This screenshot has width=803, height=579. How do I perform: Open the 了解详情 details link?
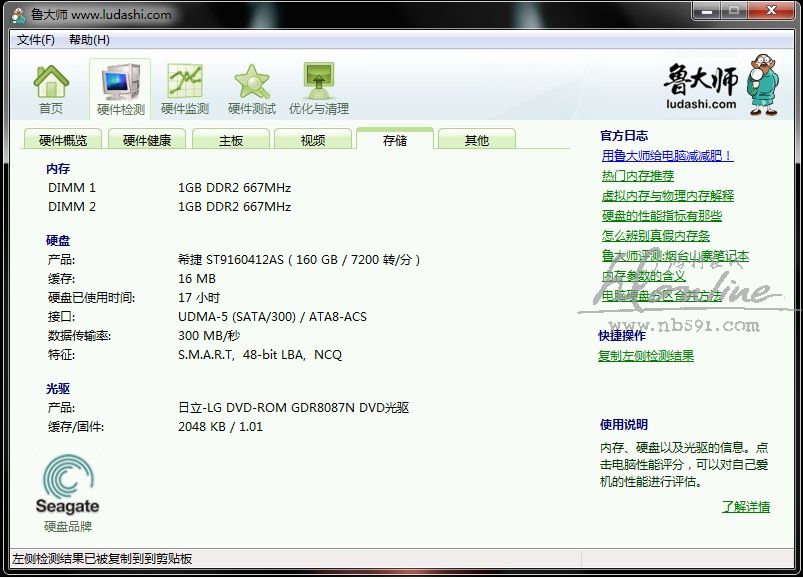(x=746, y=507)
